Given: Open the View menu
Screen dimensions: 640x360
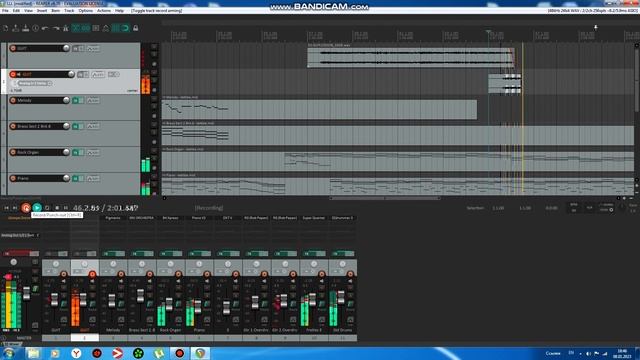Looking at the screenshot, I should pyautogui.click(x=29, y=11).
